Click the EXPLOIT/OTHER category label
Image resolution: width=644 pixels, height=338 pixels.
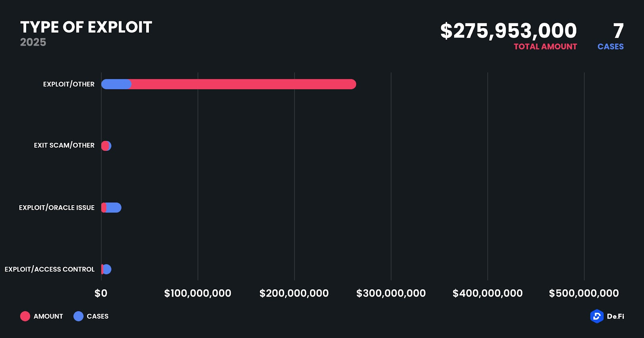(x=69, y=84)
